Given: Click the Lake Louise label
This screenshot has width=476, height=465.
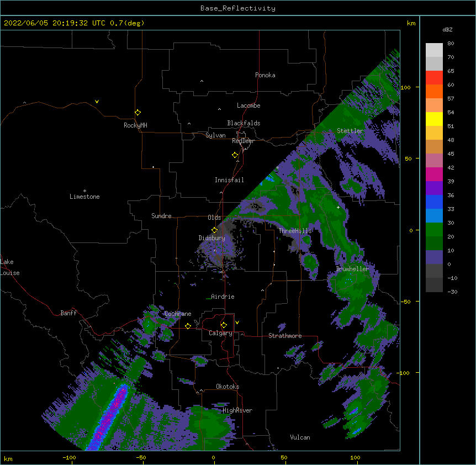Looking at the screenshot, I should 10,267.
